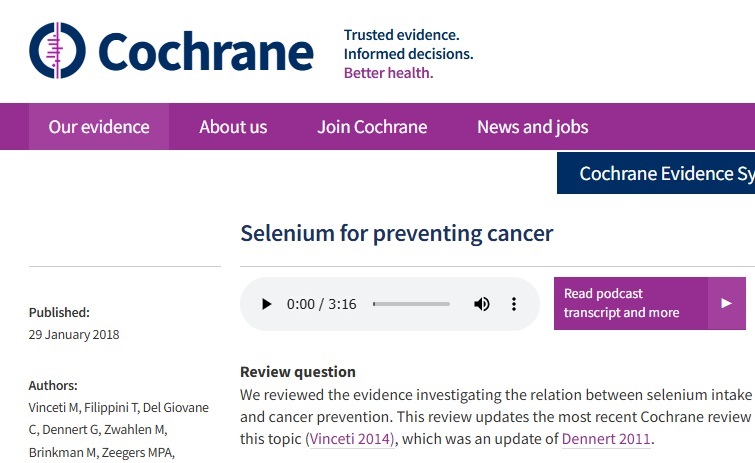Image resolution: width=755 pixels, height=463 pixels.
Task: Click the Selenium for preventing cancer heading
Action: pyautogui.click(x=396, y=234)
